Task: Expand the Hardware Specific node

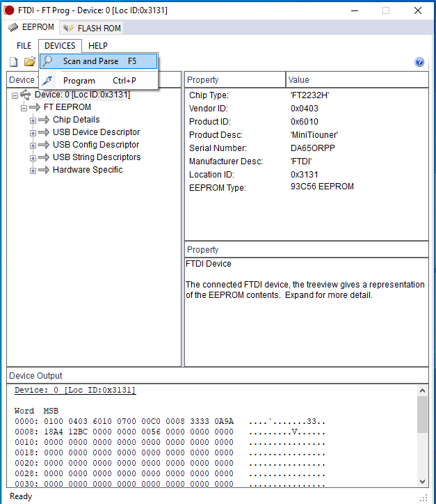Action: pyautogui.click(x=33, y=171)
